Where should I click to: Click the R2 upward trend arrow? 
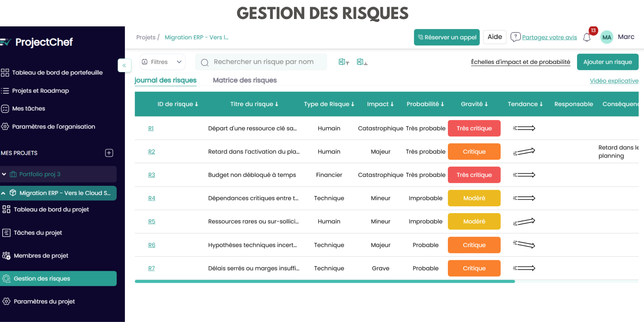[524, 151]
